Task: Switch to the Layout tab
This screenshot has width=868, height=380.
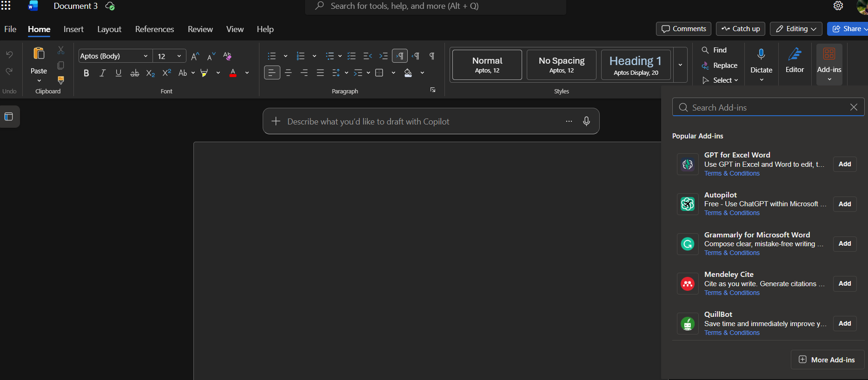Action: pos(109,29)
